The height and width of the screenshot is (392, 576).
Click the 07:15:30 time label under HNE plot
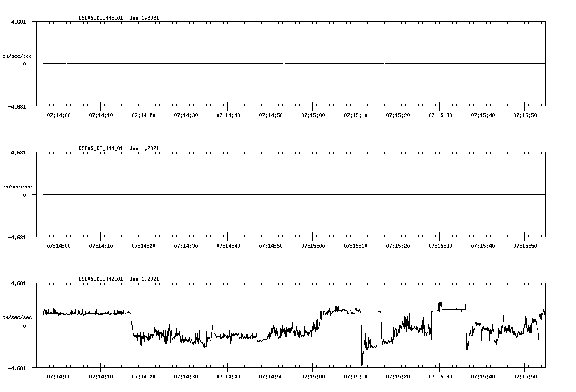coord(440,115)
